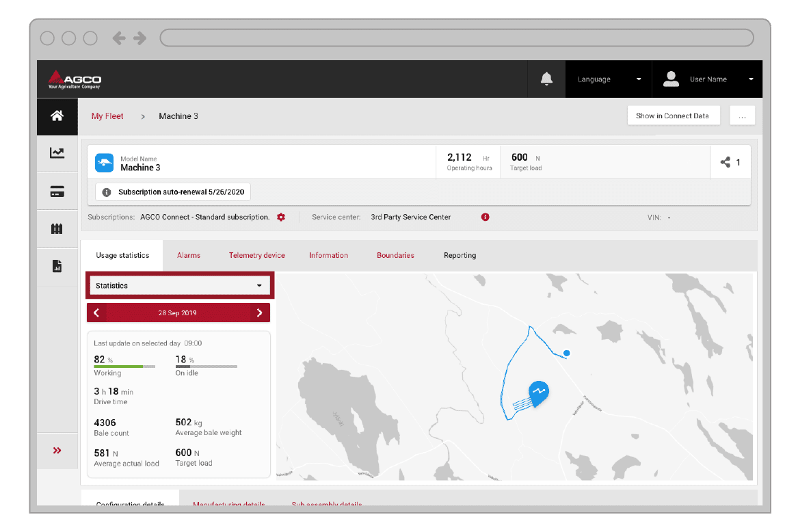Click the share icon beside 1

726,162
